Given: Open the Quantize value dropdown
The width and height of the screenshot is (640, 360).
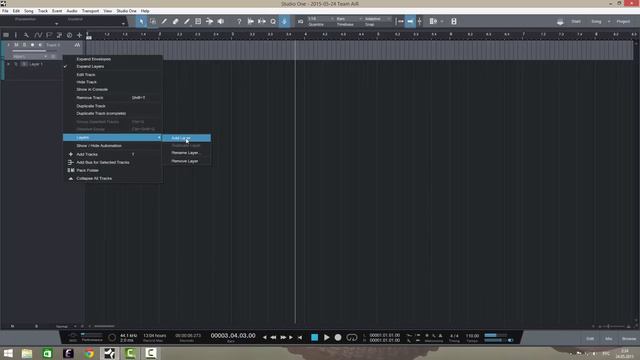Looking at the screenshot, I should point(321,19).
